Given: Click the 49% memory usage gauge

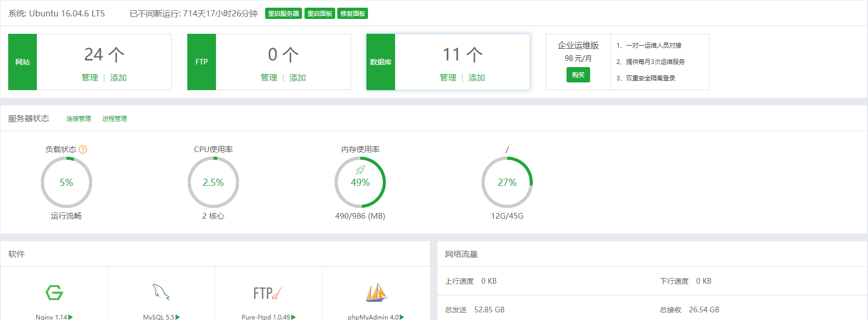Looking at the screenshot, I should (x=360, y=182).
